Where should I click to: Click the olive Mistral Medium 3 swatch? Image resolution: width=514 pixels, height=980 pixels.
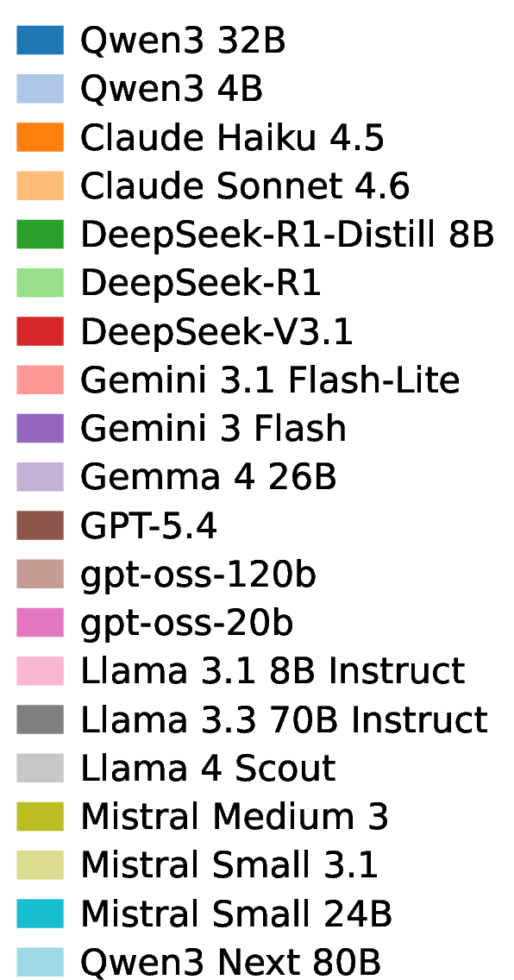click(x=40, y=816)
